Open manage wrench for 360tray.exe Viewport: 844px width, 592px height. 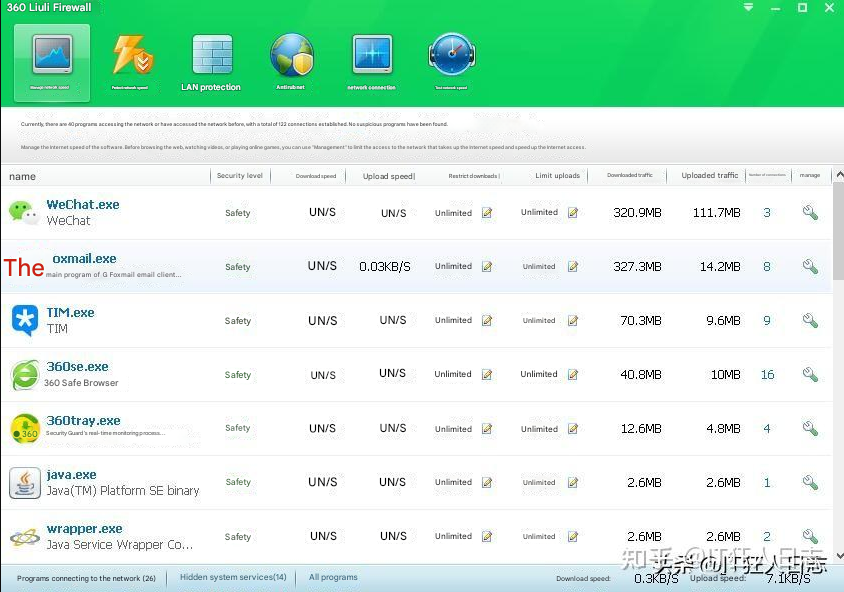tap(810, 428)
